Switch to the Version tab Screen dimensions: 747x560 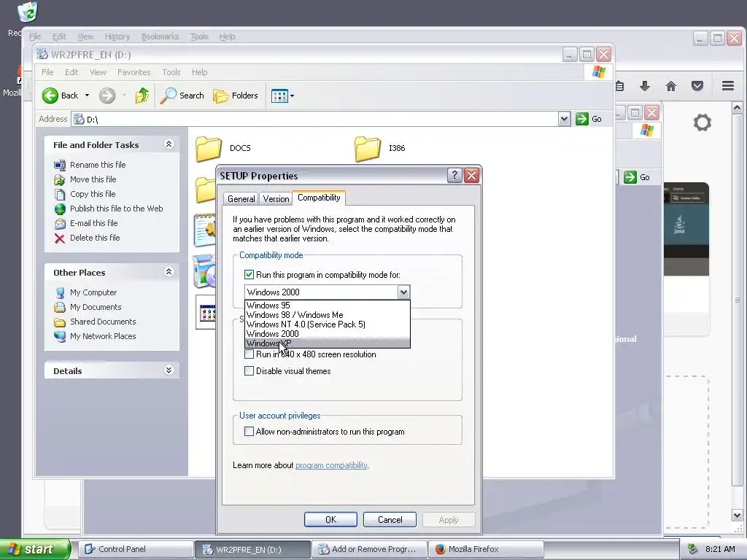tap(276, 199)
